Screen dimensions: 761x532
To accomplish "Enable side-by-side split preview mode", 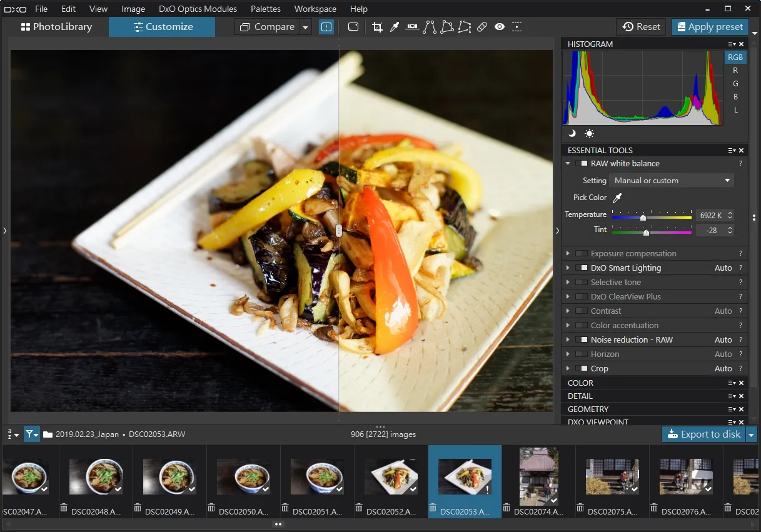I will click(326, 27).
